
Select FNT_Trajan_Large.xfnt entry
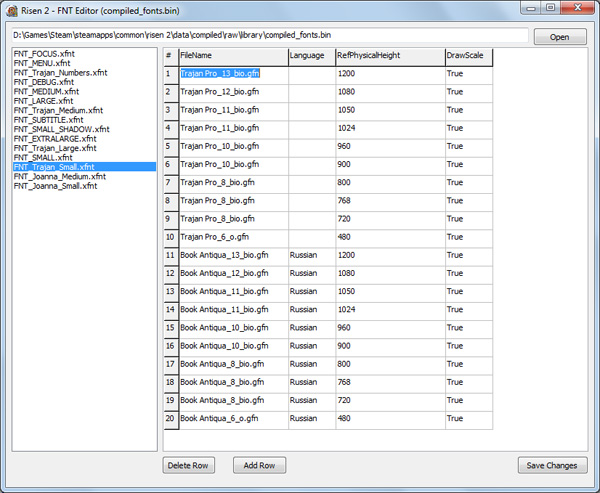tap(84, 148)
